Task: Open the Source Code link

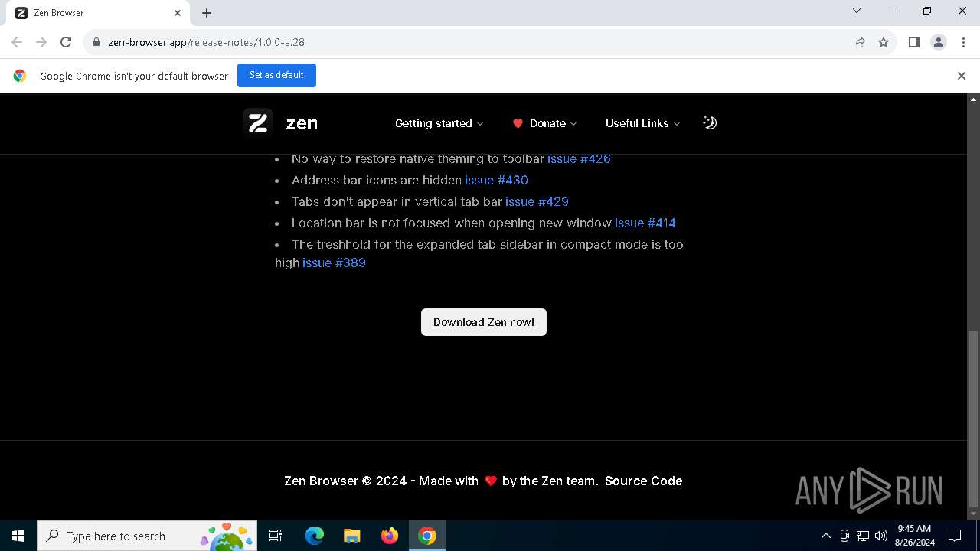Action: point(643,481)
